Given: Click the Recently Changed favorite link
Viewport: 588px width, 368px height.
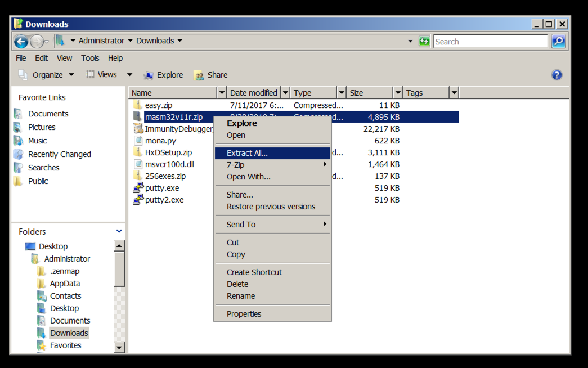Looking at the screenshot, I should coord(59,154).
